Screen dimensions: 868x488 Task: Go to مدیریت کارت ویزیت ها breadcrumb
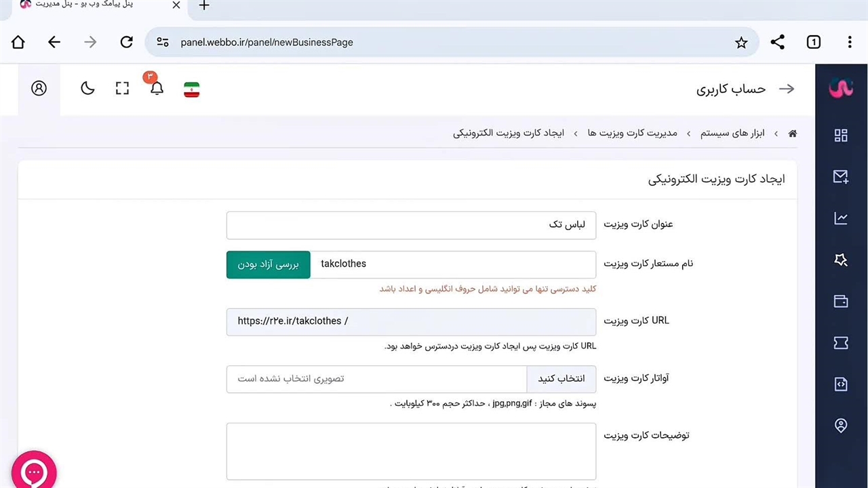pos(632,133)
